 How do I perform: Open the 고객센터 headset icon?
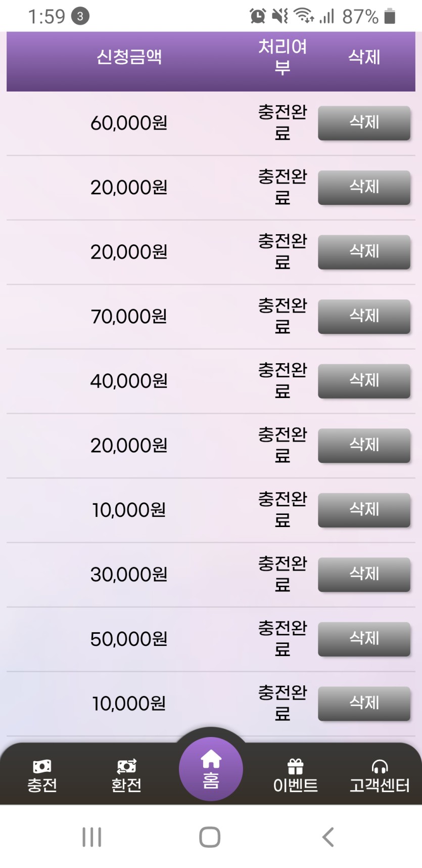click(380, 767)
